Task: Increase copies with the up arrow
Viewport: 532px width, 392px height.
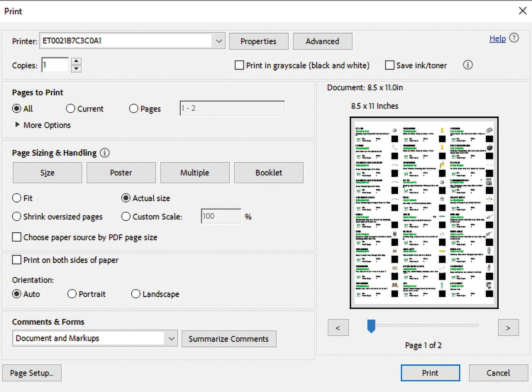Action: [76, 61]
